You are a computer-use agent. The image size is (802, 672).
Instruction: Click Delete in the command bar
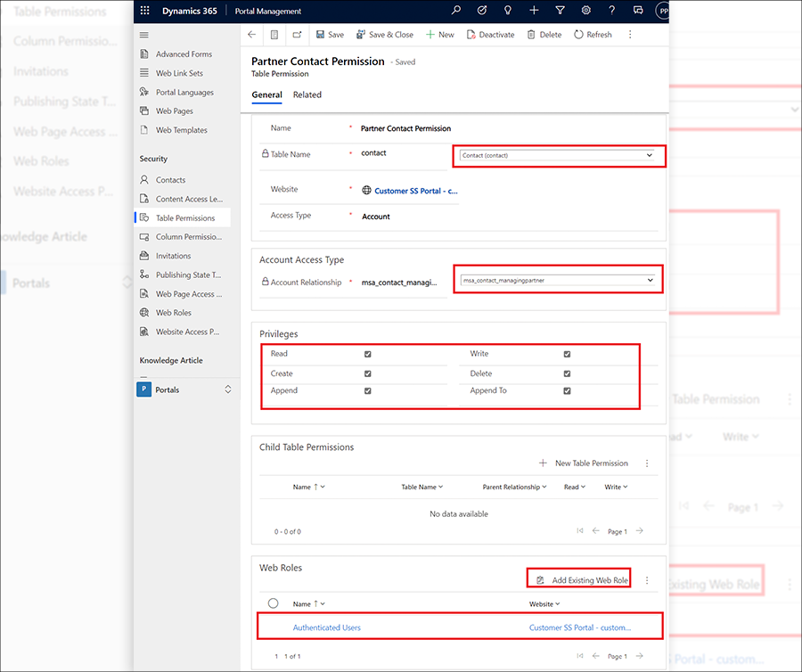click(x=544, y=34)
